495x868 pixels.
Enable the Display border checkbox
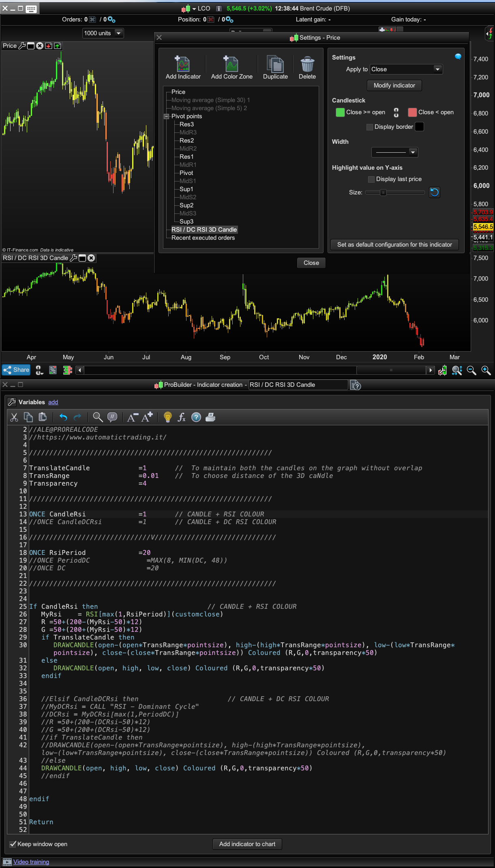point(369,127)
